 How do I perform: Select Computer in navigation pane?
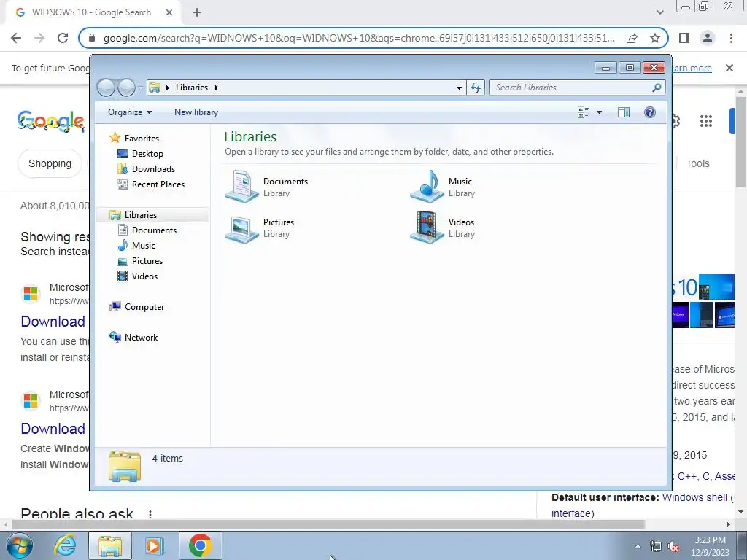point(144,307)
